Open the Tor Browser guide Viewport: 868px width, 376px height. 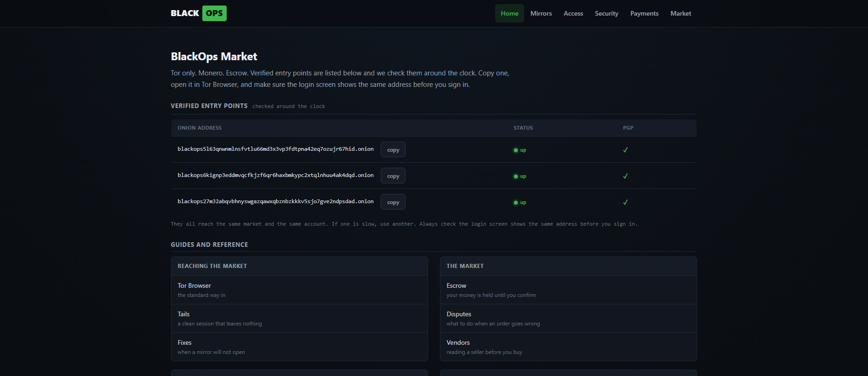(299, 290)
